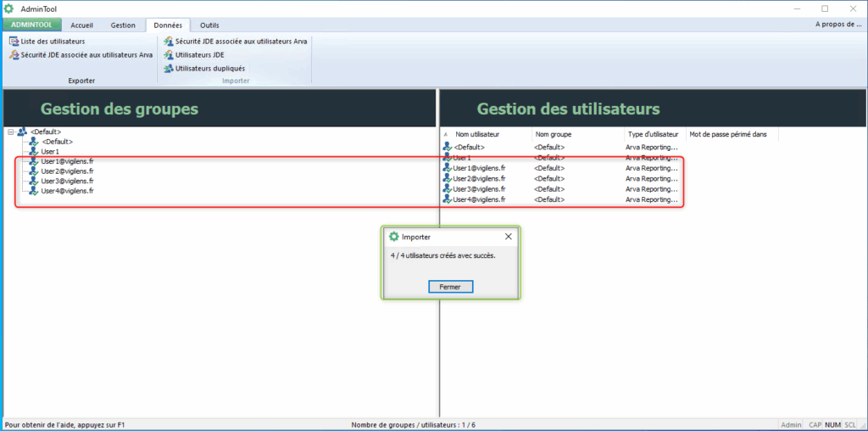Click the root Default group icon in tree
Screen dimensions: 868x431
(22, 132)
